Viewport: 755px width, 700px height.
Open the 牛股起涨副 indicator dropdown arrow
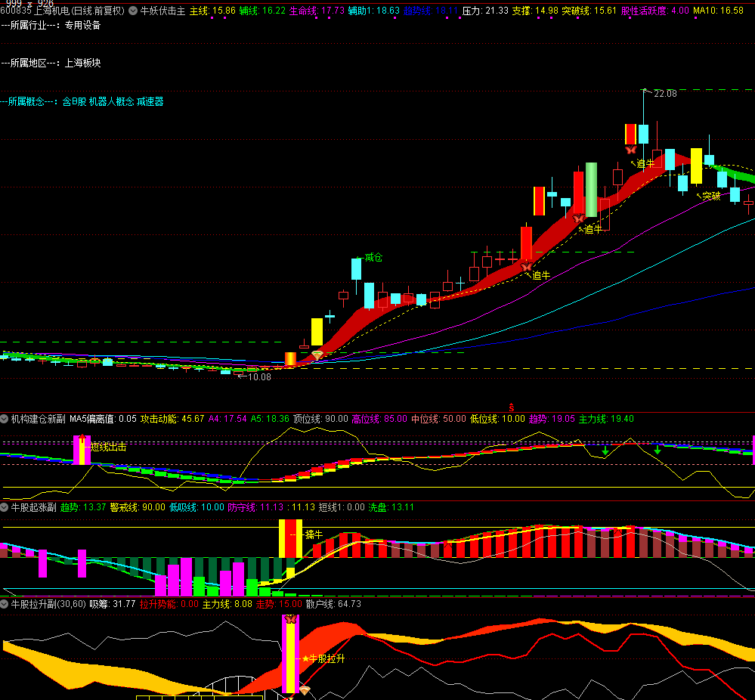point(5,507)
